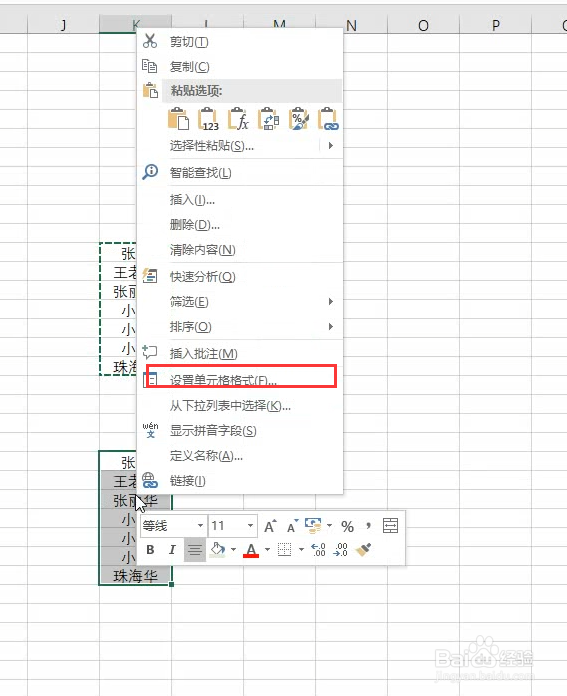Open the 等线 font name dropdown
The width and height of the screenshot is (567, 696).
click(x=200, y=526)
